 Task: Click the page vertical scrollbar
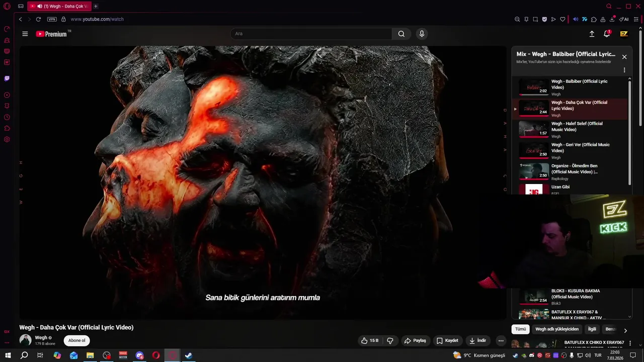click(x=640, y=78)
